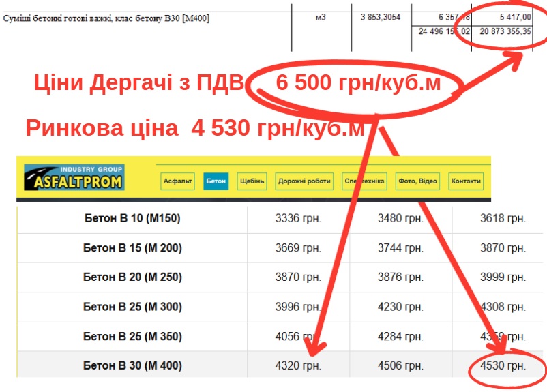Click the 3336 грн. price cell
The image size is (547, 392).
click(x=298, y=219)
